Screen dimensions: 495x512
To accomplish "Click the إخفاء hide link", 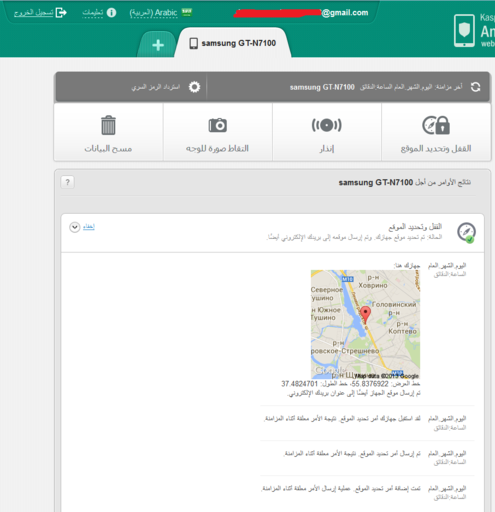I will coord(89,227).
